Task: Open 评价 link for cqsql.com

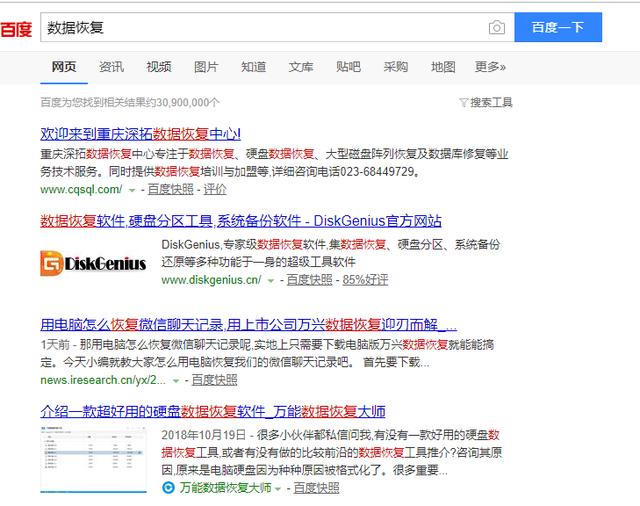Action: [x=215, y=189]
